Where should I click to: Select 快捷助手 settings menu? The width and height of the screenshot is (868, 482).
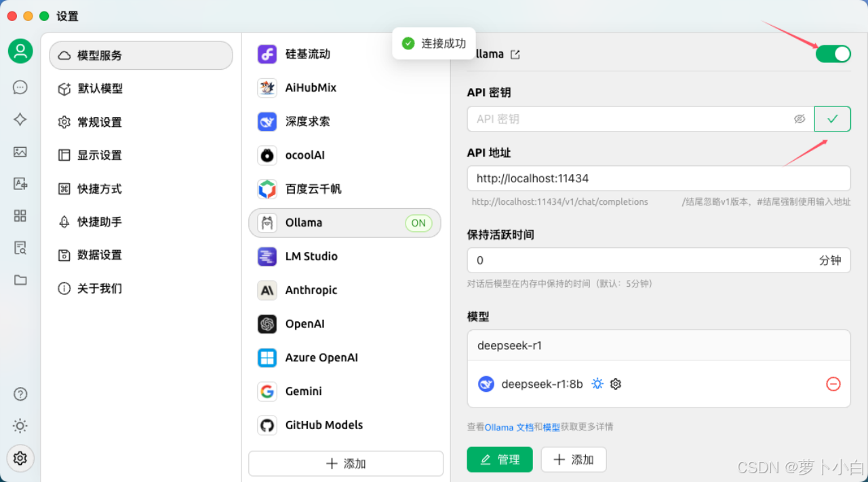click(x=141, y=222)
